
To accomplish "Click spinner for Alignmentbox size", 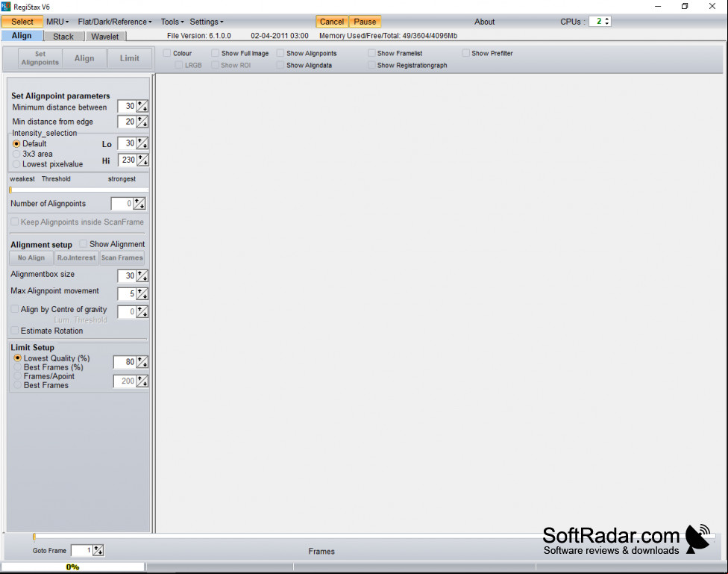I will click(x=142, y=276).
